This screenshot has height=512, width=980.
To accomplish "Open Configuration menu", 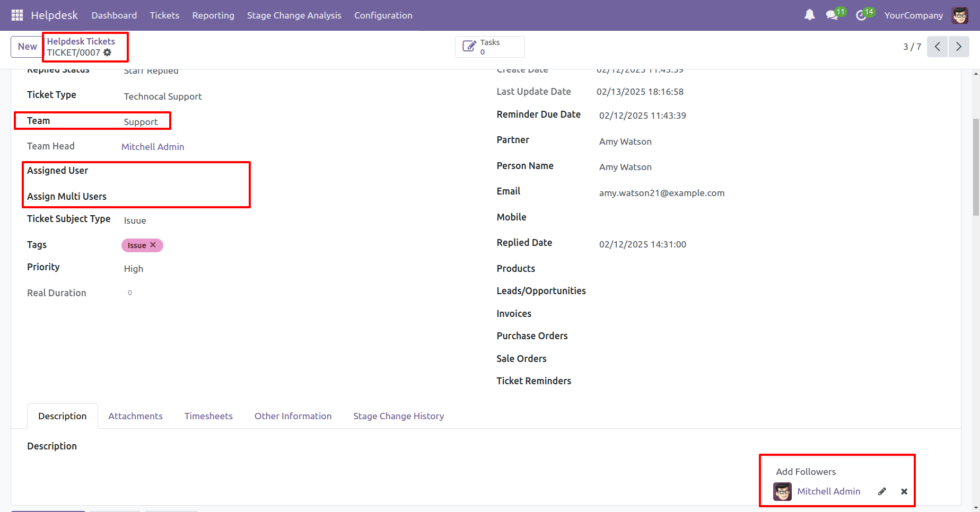I will tap(383, 15).
